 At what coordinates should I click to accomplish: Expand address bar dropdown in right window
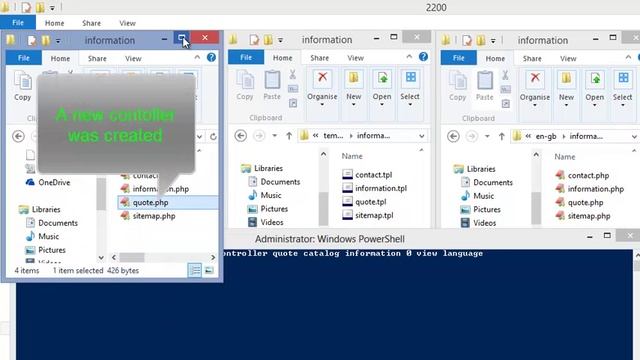coord(634,137)
